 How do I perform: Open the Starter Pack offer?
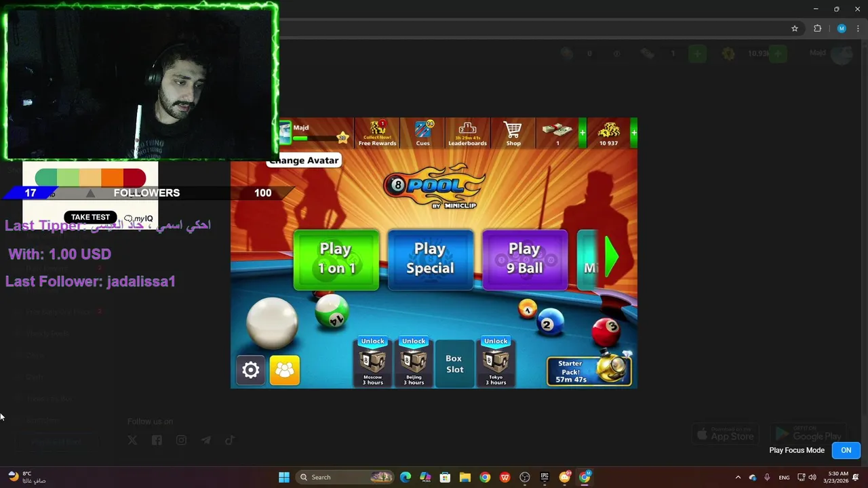point(589,371)
